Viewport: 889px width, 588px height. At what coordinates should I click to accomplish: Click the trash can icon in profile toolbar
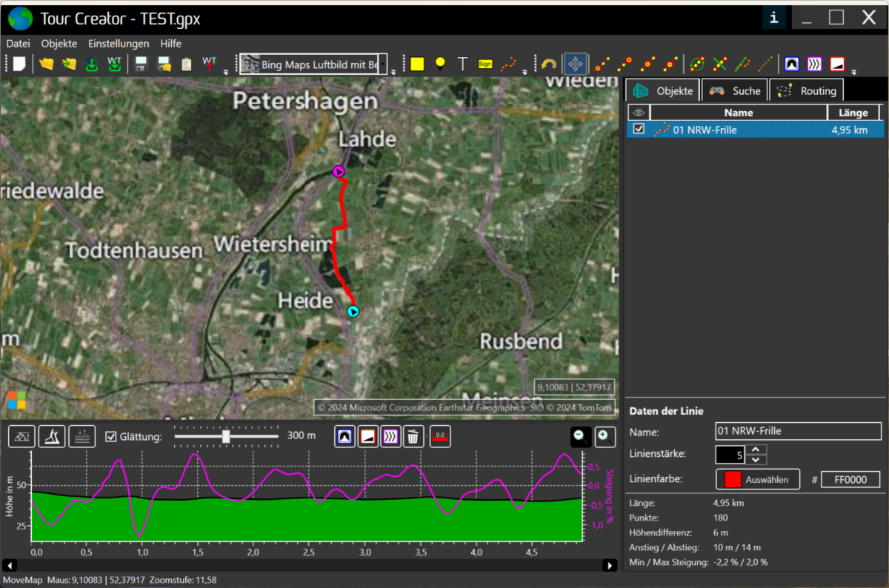point(413,436)
